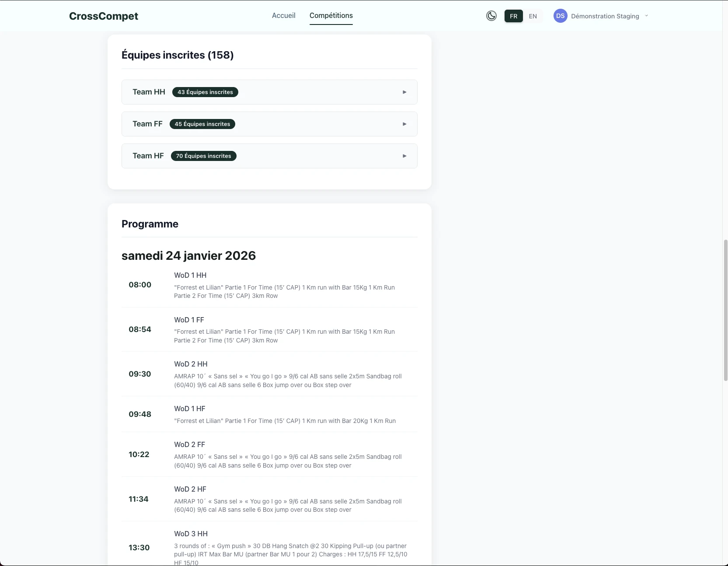
Task: Click the 43 Équipes inscrites badge
Action: [205, 92]
